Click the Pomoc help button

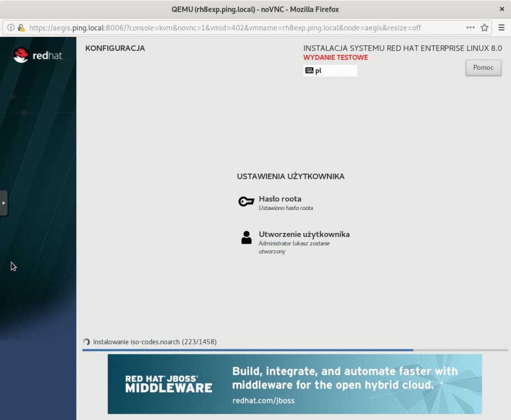click(x=484, y=68)
